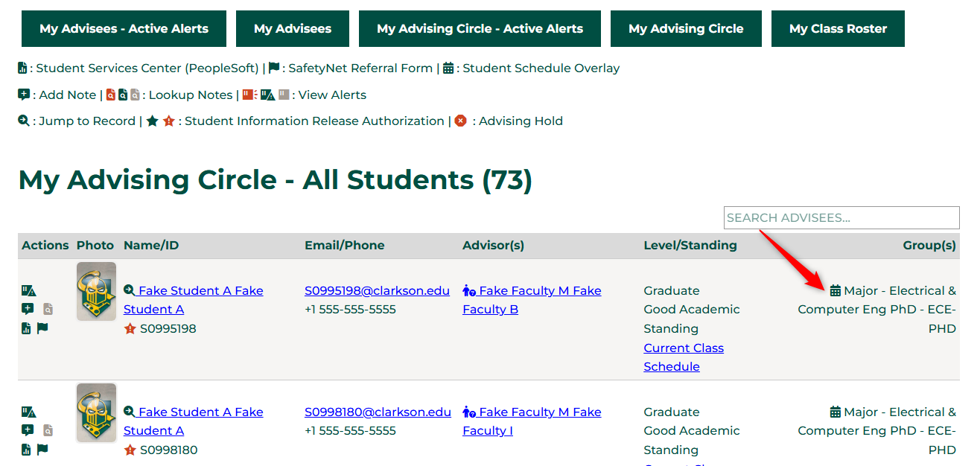This screenshot has width=980, height=466.
Task: Click the Email/Phone column header
Action: coord(344,245)
